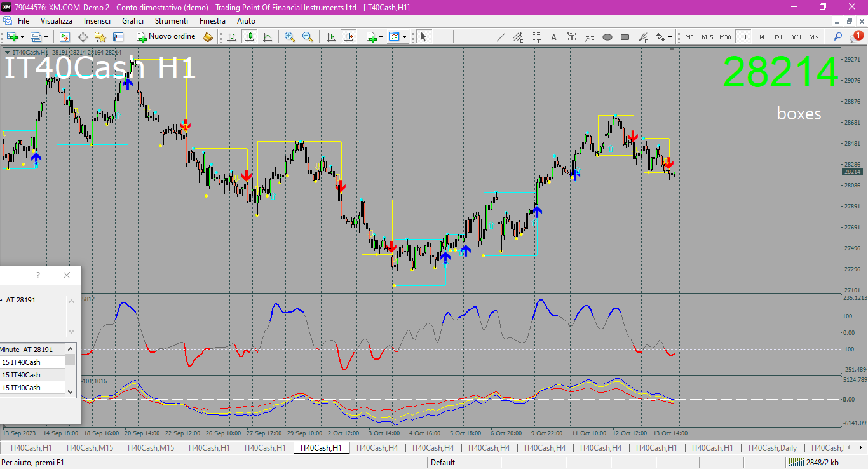This screenshot has width=868, height=469.
Task: Select the Fibonacci Fan tool
Action: [x=643, y=37]
